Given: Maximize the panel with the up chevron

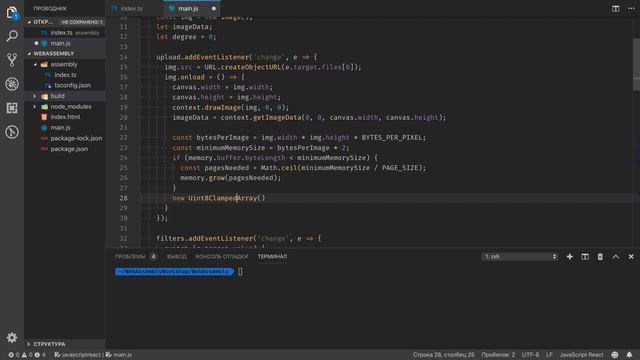Looking at the screenshot, I should [x=616, y=256].
